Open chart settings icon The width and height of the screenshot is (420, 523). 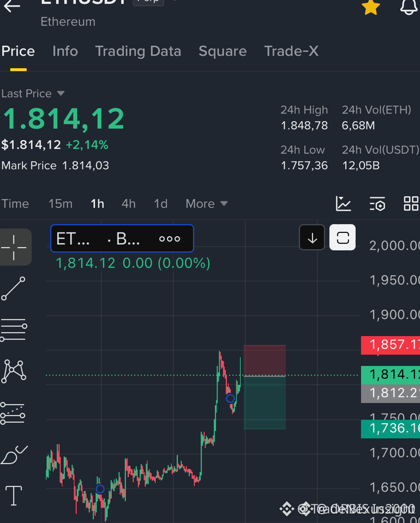coord(377,204)
